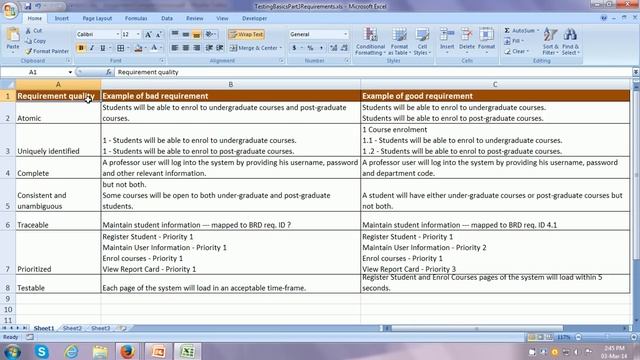Viewport: 640px width, 360px height.
Task: Increase font size with Grow Font icon
Action: click(148, 35)
